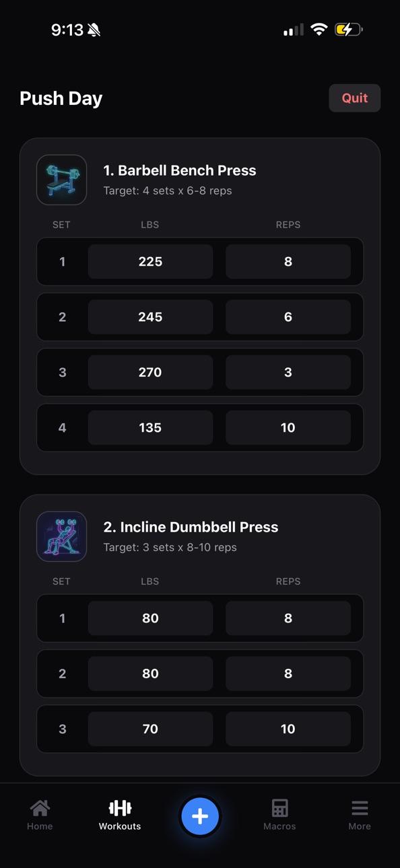The height and width of the screenshot is (868, 400).
Task: Tap the Barbell Bench Press title
Action: click(180, 170)
